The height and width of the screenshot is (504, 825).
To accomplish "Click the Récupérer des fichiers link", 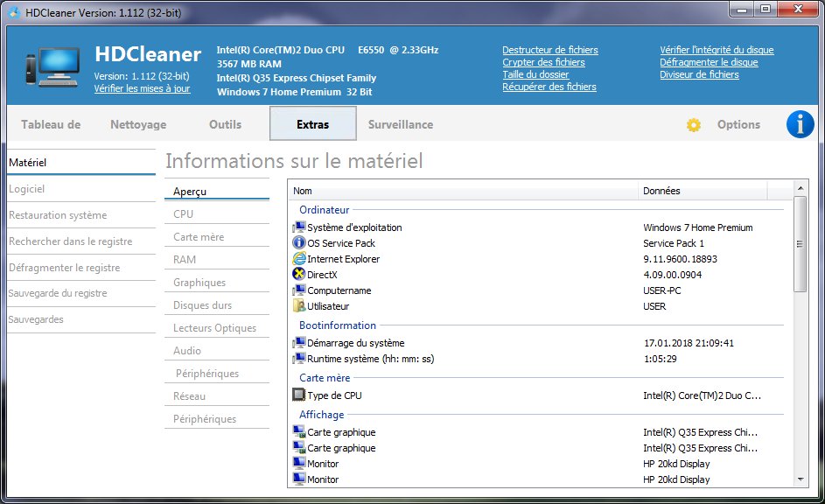I will pos(549,87).
